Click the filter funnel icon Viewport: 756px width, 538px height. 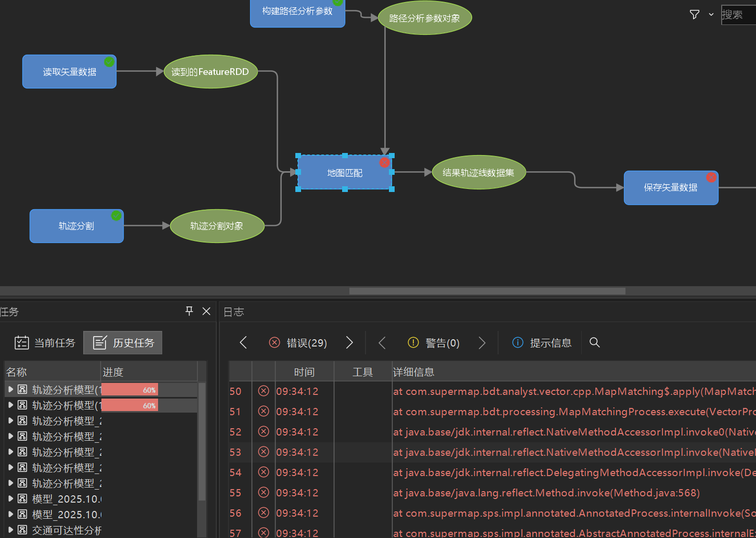point(694,15)
